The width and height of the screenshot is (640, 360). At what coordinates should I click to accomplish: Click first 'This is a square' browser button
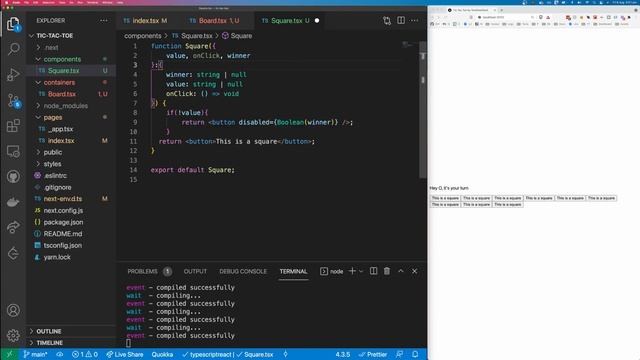point(445,198)
